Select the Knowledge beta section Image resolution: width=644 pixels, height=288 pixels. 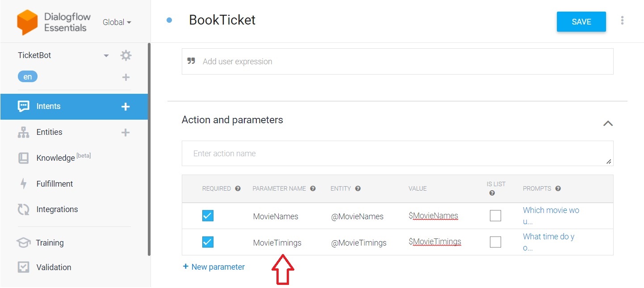55,158
